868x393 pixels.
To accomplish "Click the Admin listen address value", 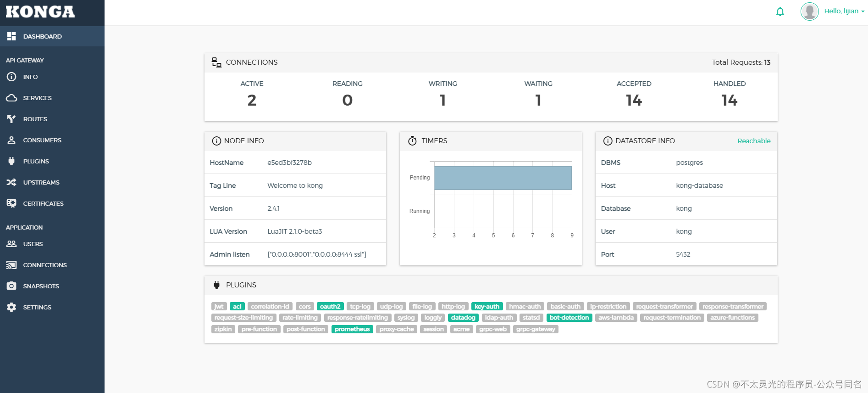I will (x=317, y=254).
